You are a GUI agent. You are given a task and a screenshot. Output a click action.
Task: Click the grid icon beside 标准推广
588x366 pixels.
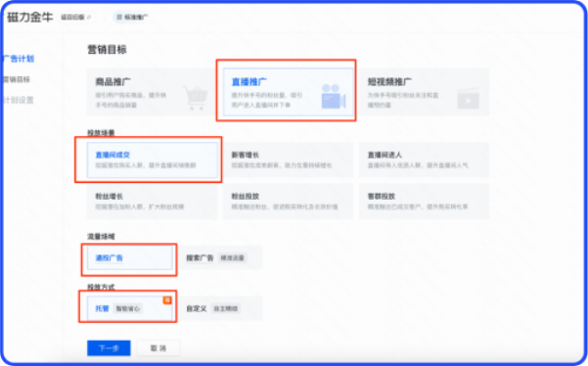[x=119, y=17]
